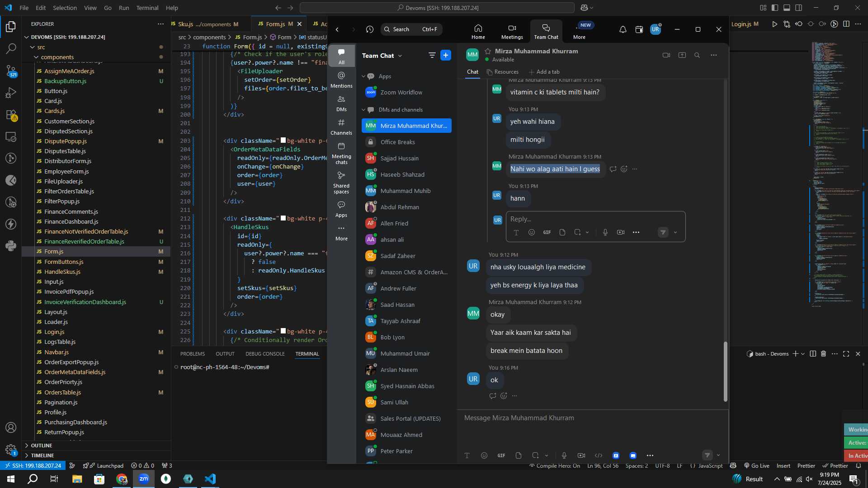Open Team Chat dropdown chevron

point(400,56)
